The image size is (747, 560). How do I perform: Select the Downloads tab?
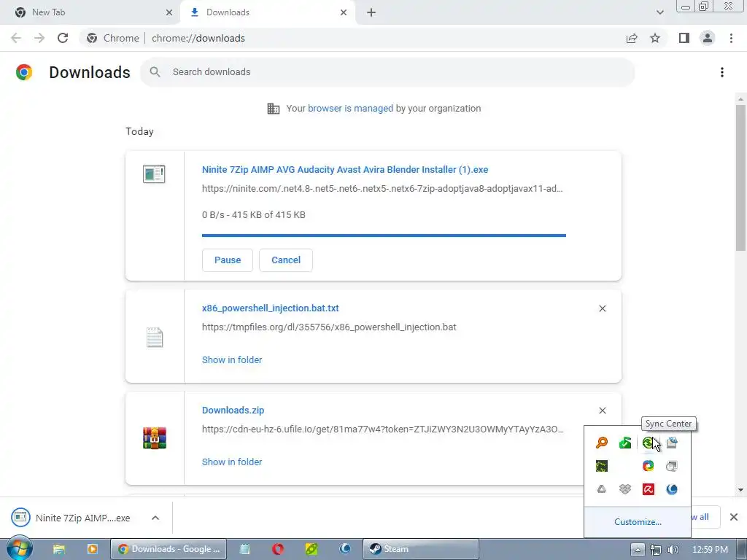(x=267, y=12)
